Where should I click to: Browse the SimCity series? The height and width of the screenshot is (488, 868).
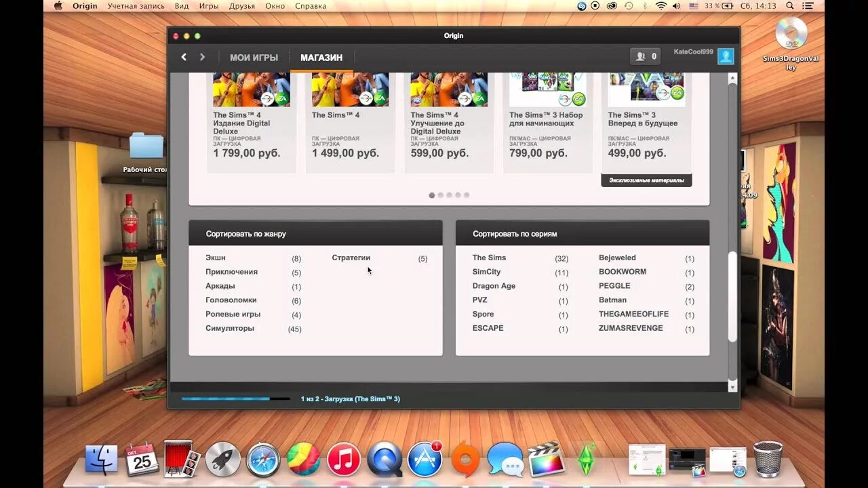point(486,272)
